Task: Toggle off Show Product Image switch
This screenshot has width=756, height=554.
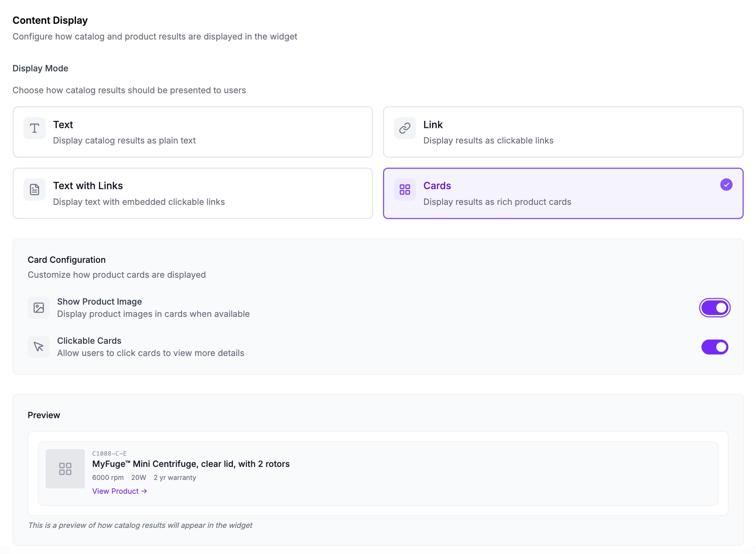Action: click(715, 308)
